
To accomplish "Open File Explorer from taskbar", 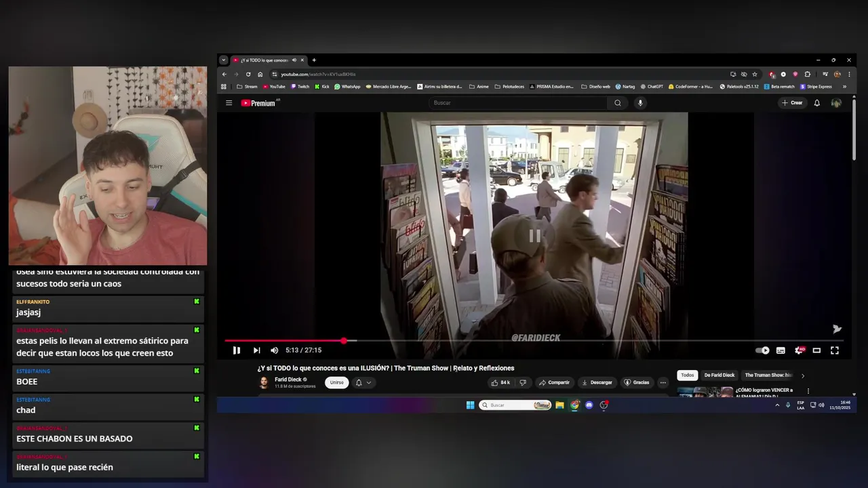I will click(x=559, y=405).
